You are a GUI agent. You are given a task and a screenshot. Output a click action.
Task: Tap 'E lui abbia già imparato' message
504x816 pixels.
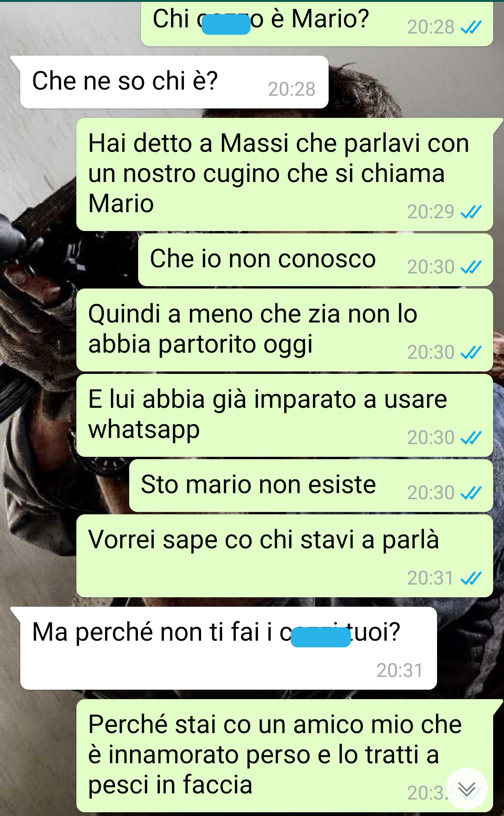[285, 415]
